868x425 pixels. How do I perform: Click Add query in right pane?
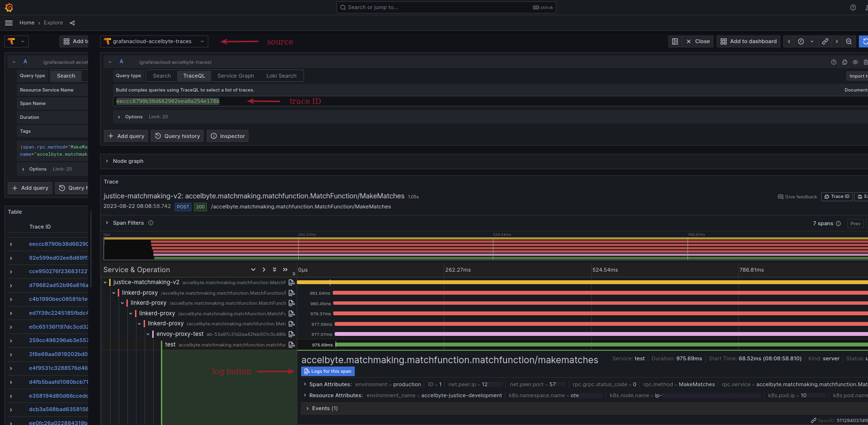point(126,136)
